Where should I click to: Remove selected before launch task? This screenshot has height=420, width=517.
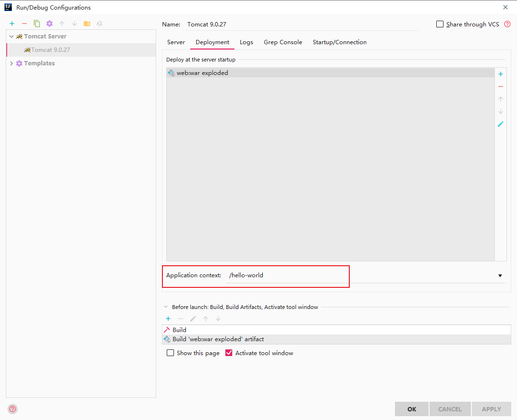click(x=181, y=319)
